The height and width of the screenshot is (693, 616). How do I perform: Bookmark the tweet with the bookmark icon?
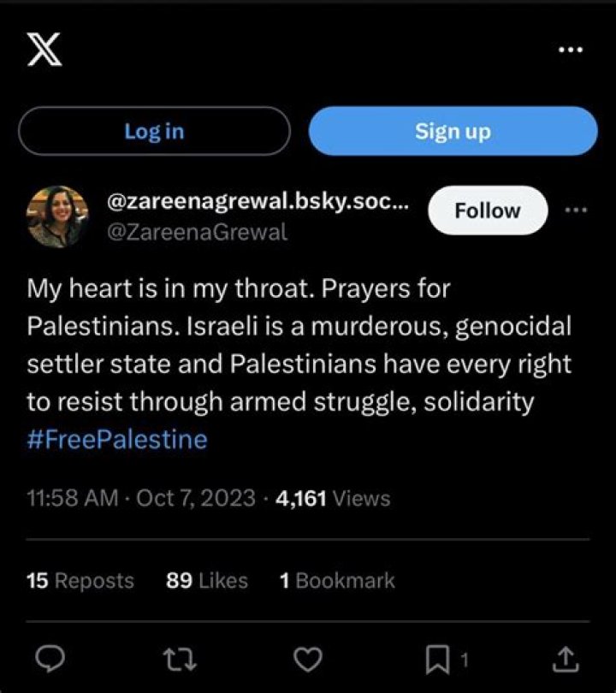(x=438, y=659)
